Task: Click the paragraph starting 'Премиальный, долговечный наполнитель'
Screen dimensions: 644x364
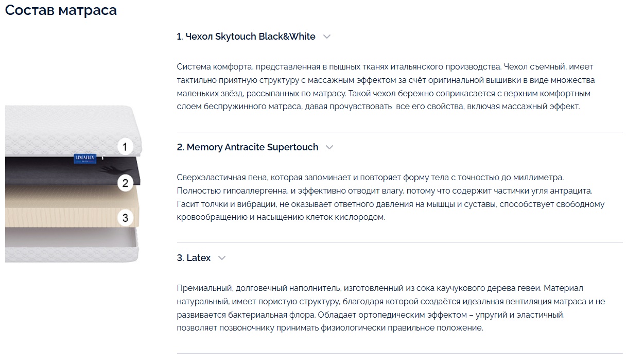Action: [x=391, y=308]
